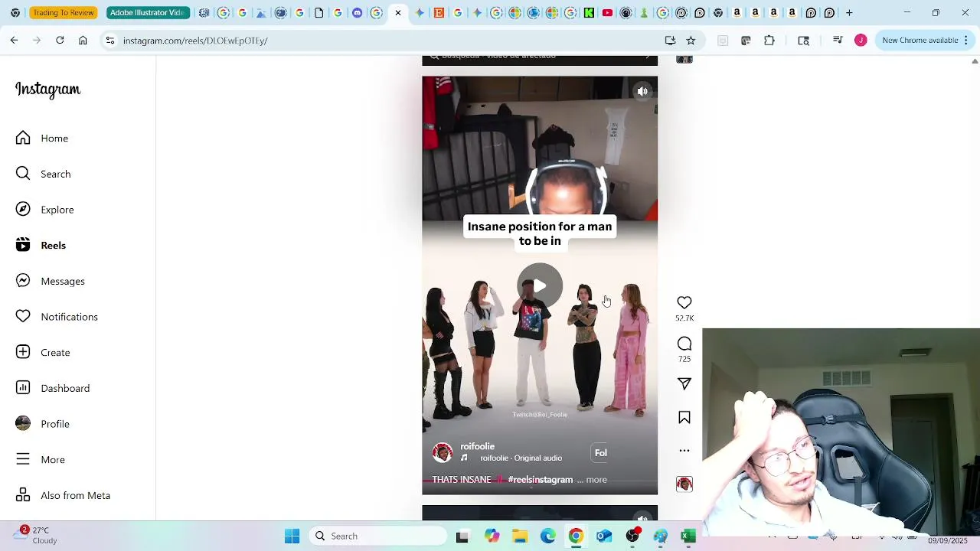This screenshot has height=551, width=980.
Task: Save the reel with bookmark icon
Action: tap(684, 418)
